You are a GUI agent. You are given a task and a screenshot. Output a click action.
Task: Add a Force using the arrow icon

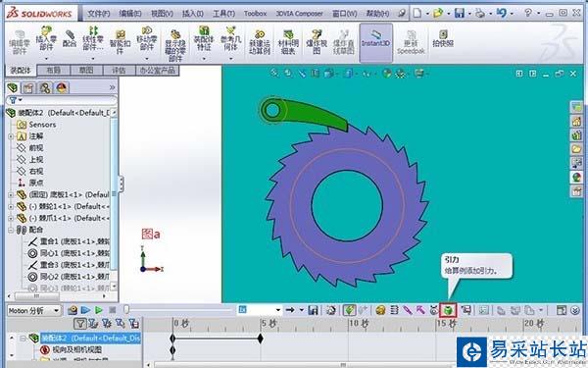[x=420, y=310]
